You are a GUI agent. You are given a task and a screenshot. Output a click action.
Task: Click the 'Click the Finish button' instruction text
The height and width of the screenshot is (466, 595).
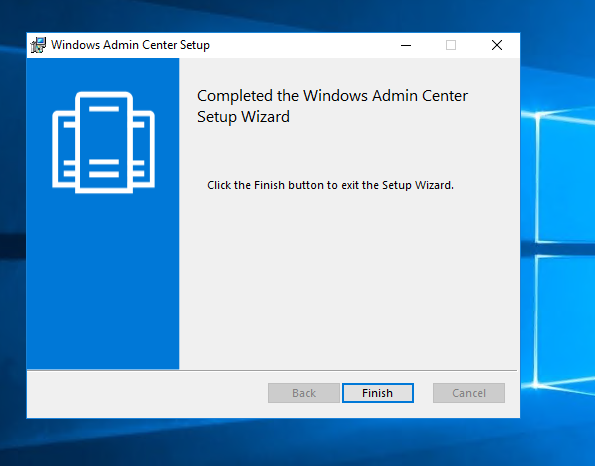[x=330, y=185]
